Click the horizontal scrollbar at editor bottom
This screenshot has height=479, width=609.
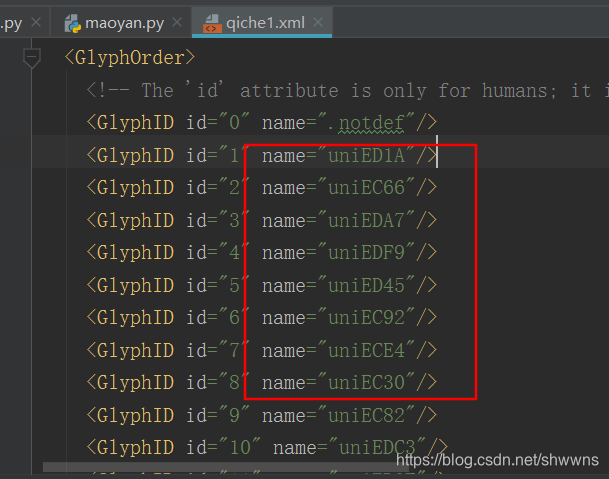[225, 467]
